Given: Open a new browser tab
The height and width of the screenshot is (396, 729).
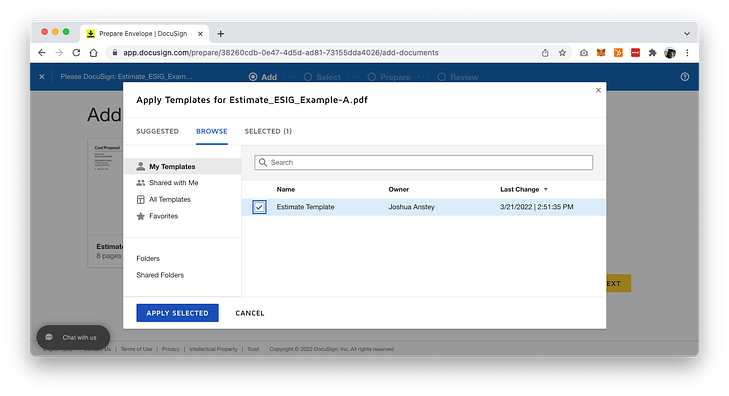Looking at the screenshot, I should (221, 33).
